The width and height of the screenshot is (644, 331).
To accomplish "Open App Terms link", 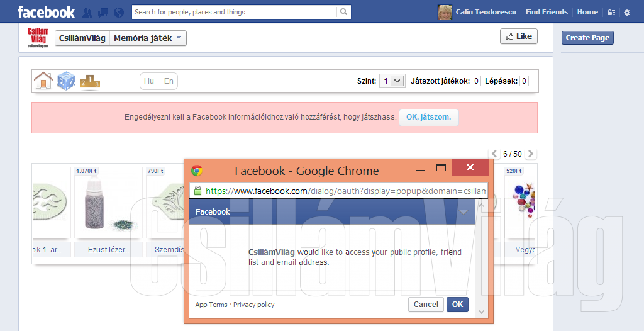I will click(211, 305).
